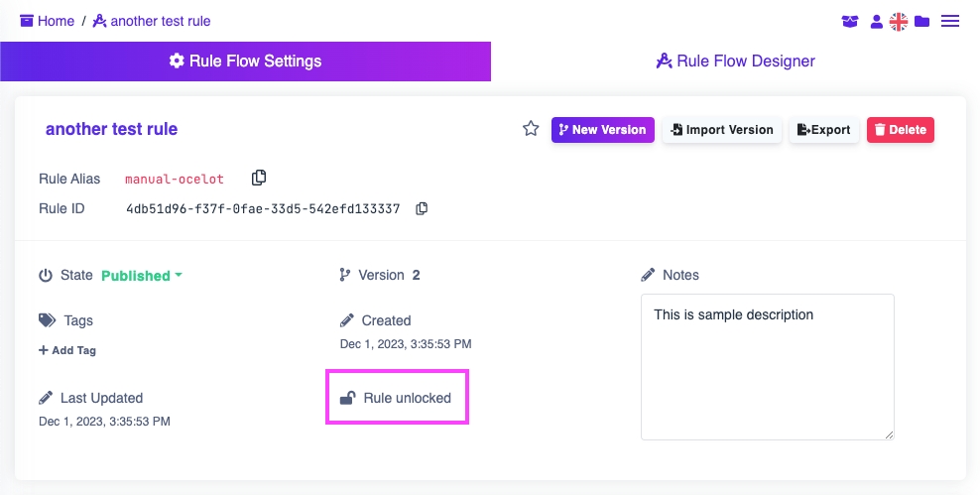This screenshot has width=980, height=495.
Task: Click the Import Version button
Action: (x=721, y=130)
